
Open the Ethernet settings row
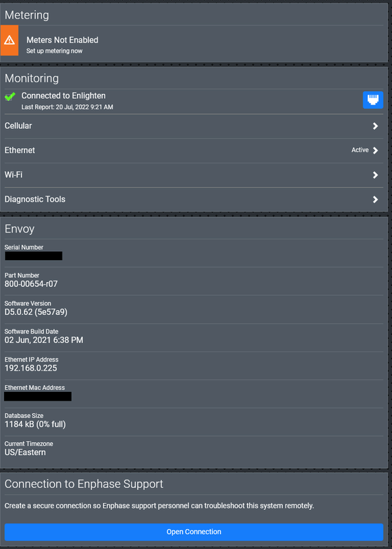tap(194, 150)
